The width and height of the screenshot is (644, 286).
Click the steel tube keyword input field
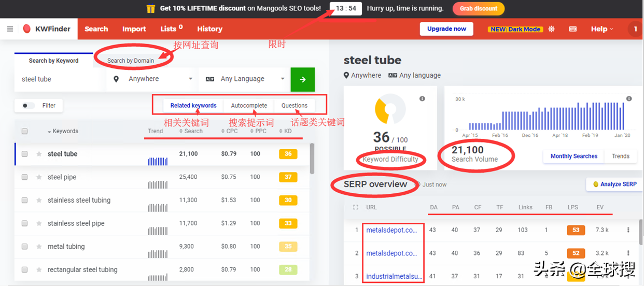[x=58, y=79]
